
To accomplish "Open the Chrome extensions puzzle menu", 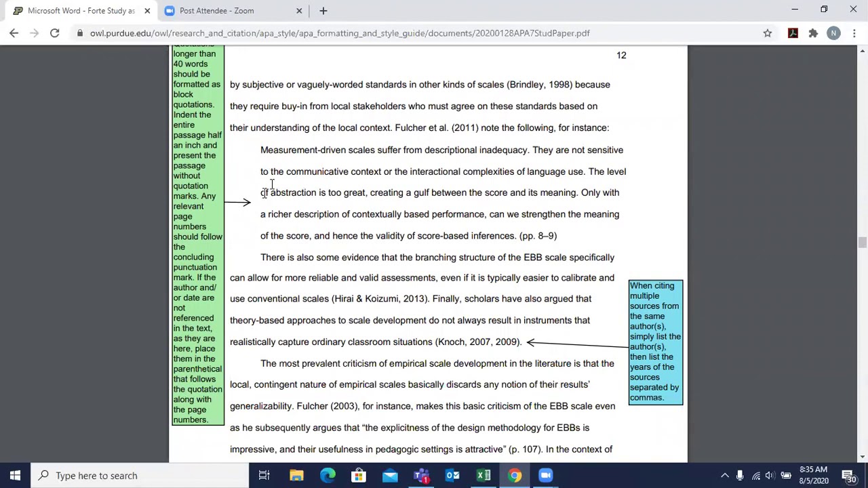I will [x=813, y=33].
